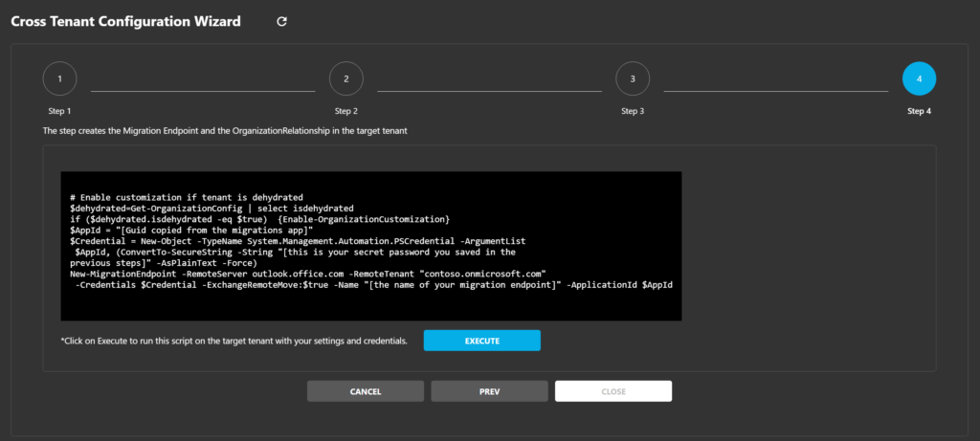The width and height of the screenshot is (980, 441).
Task: Click the $dehydrated=Get-OrganizationConfig script line
Action: 212,208
